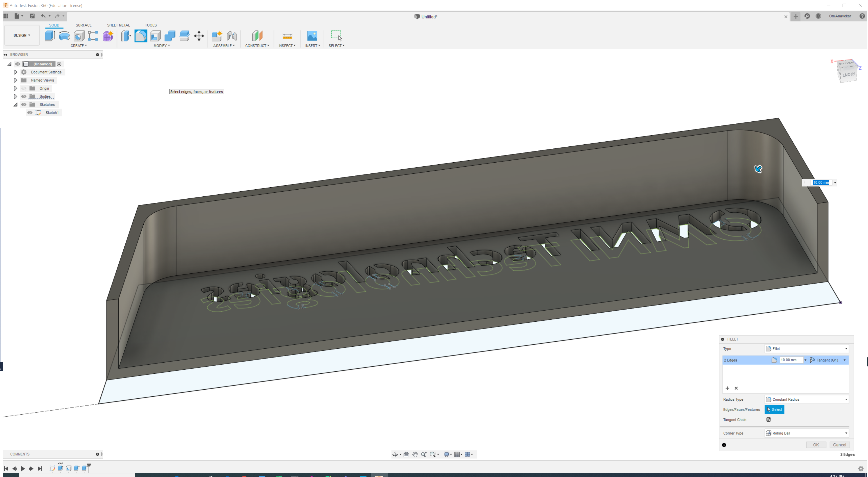
Task: Click the Joint tool in Assemble
Action: pos(231,36)
